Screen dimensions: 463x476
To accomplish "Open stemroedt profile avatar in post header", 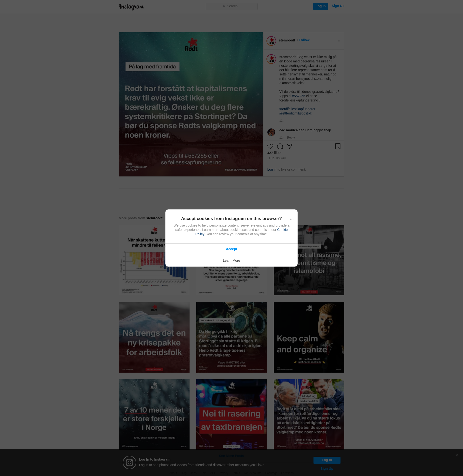I will [271, 41].
